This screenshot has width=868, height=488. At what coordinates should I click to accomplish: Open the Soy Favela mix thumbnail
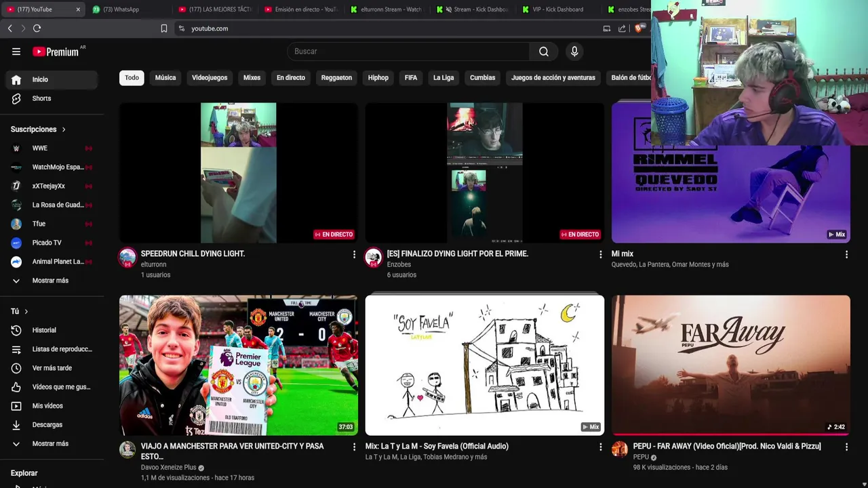485,365
